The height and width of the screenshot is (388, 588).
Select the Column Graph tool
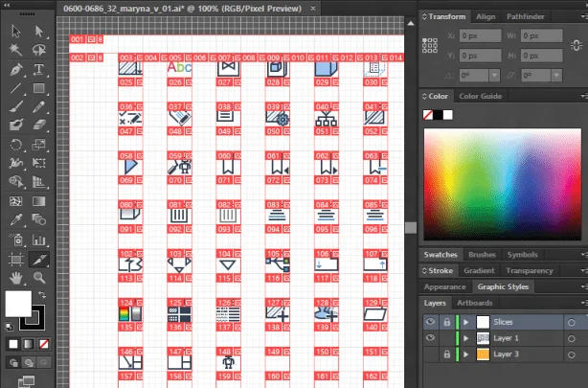tap(38, 240)
